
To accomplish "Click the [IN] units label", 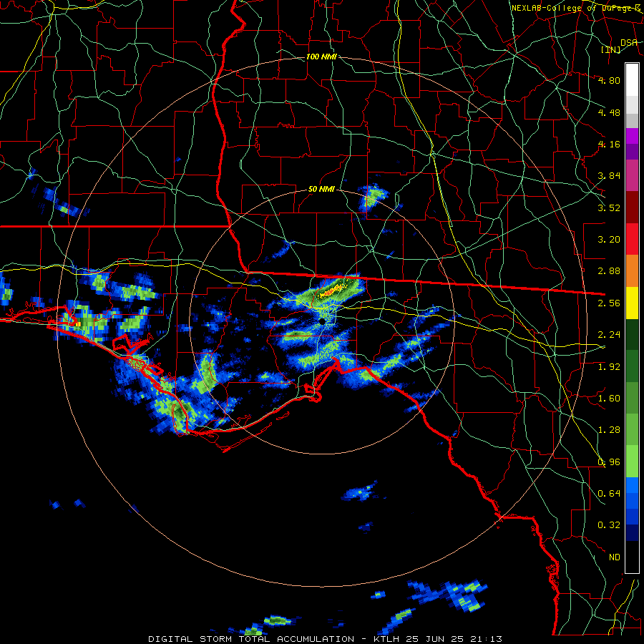I will pos(611,49).
